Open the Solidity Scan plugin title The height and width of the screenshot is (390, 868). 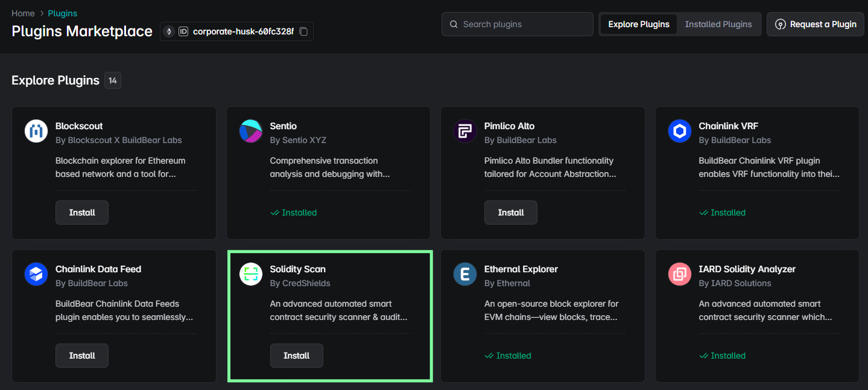[x=298, y=269]
